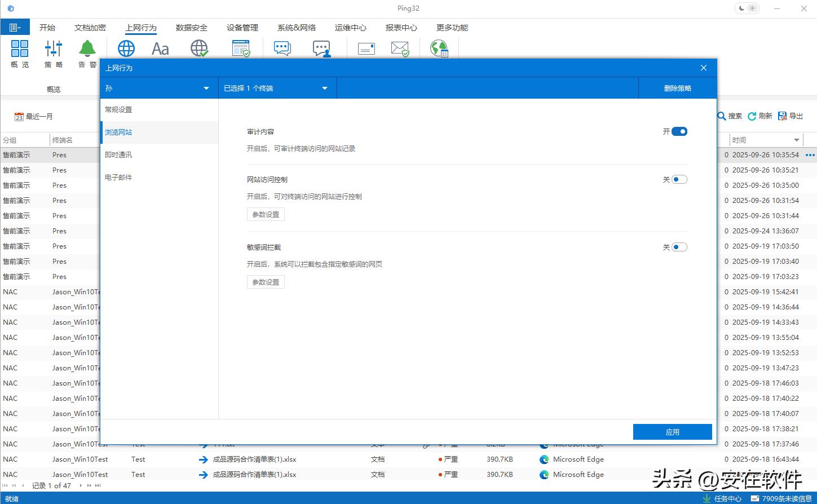
Task: Click the 删除策略 button
Action: pyautogui.click(x=677, y=89)
